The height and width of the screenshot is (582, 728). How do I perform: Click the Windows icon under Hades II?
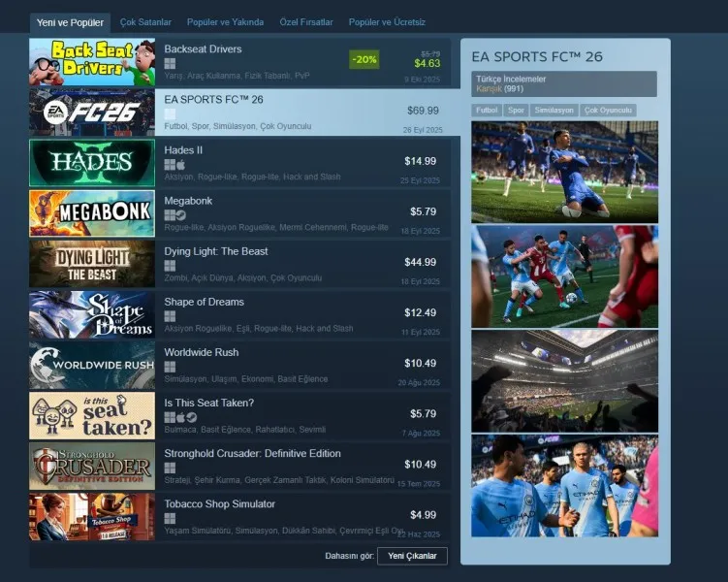click(x=170, y=165)
